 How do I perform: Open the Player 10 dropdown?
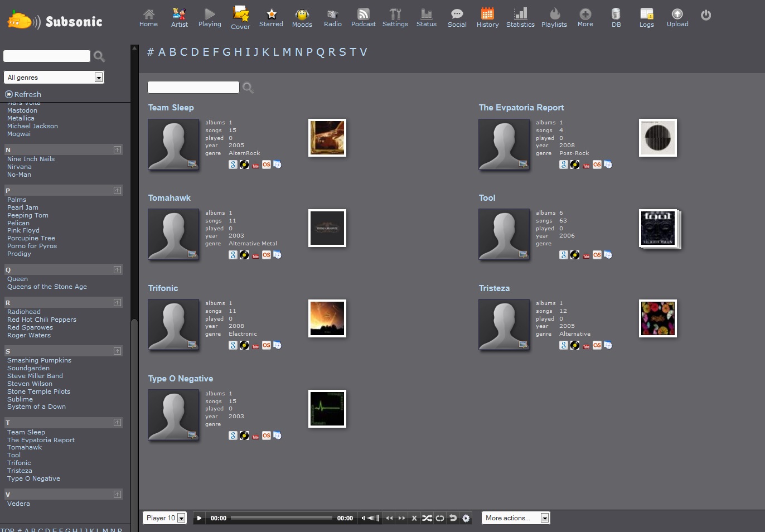pyautogui.click(x=164, y=518)
